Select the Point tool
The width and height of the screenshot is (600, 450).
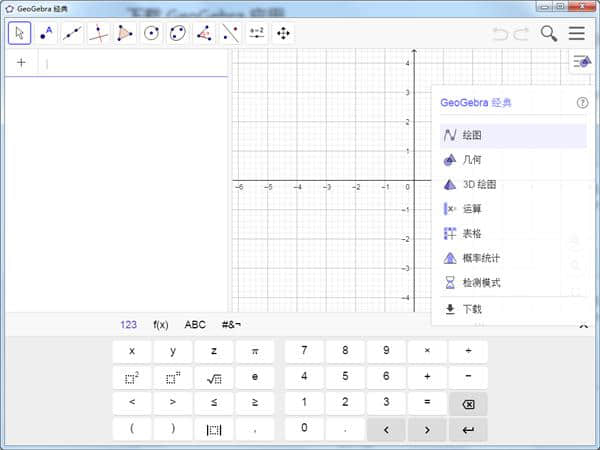pos(46,33)
